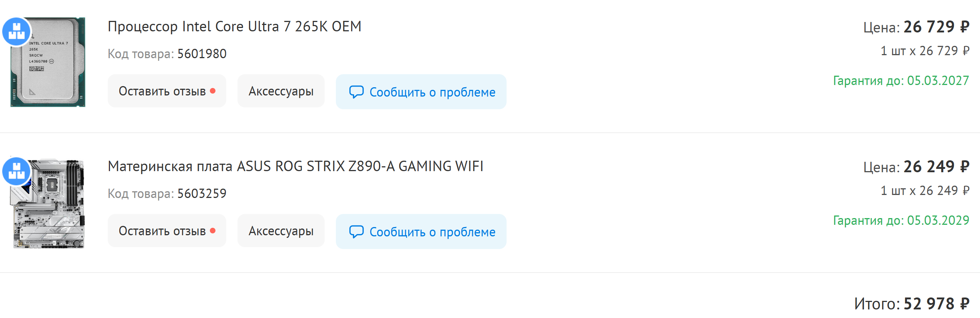
Task: Open Intel Core Ultra 7 265K product thumbnail
Action: [x=48, y=62]
